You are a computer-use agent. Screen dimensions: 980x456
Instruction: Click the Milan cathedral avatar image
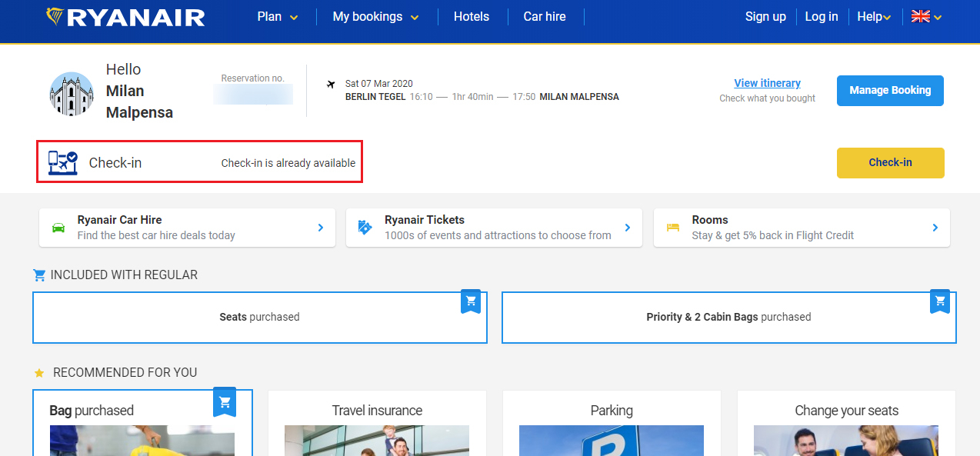72,94
